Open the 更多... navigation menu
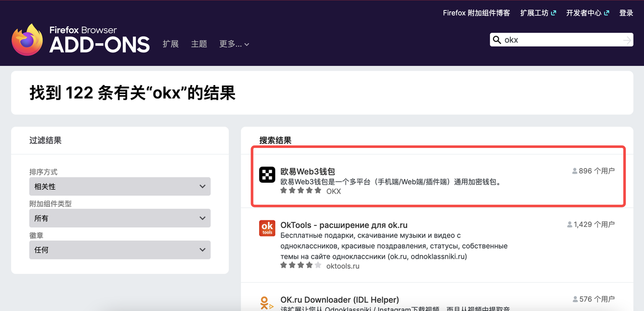Screen dimensions: 644x311 (x=234, y=44)
